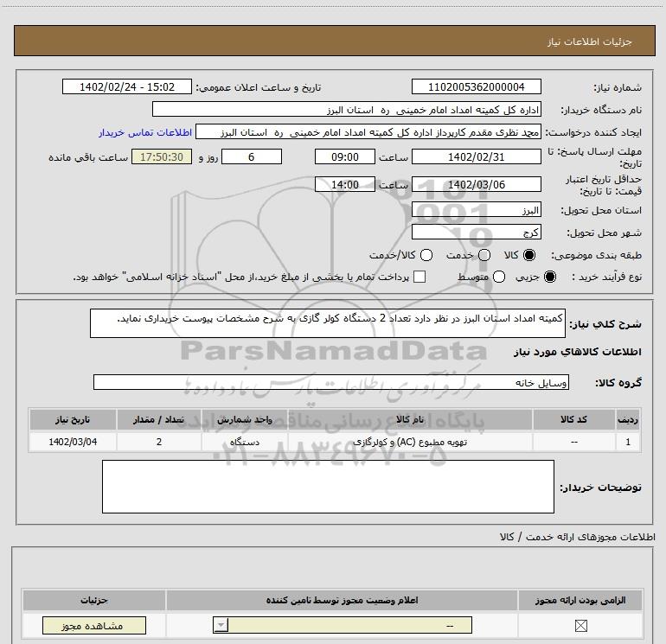The width and height of the screenshot is (666, 644).
Task: Click the جزئیات column header
Action: [x=94, y=600]
